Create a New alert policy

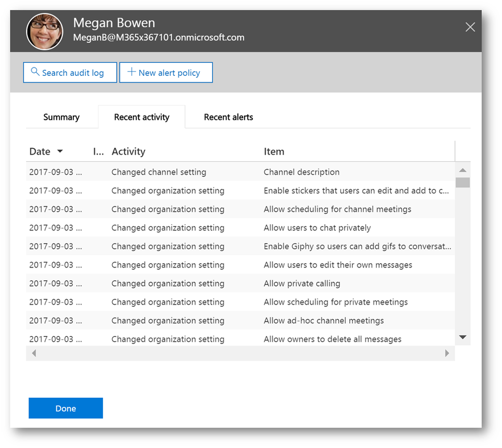tap(166, 73)
